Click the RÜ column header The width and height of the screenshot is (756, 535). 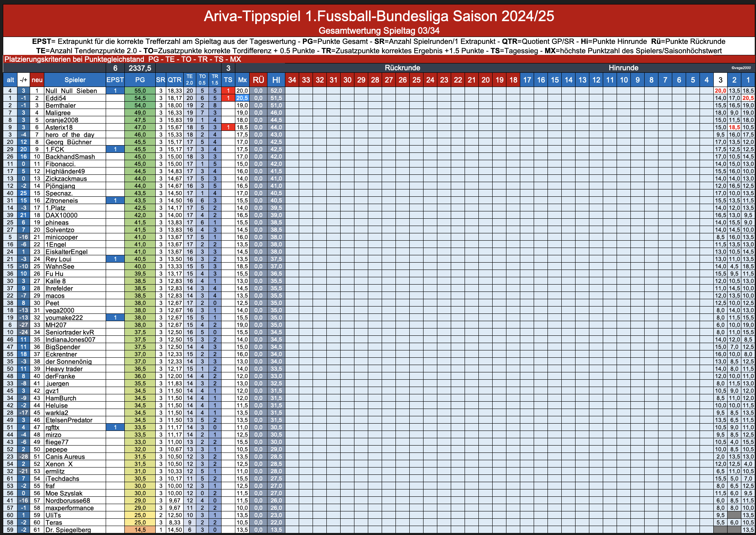point(259,80)
